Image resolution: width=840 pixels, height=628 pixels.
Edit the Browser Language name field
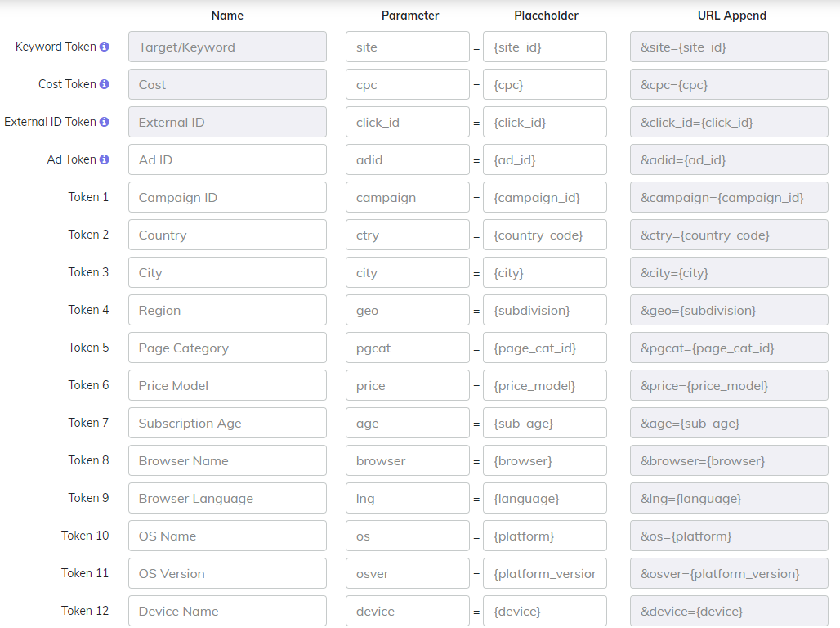227,498
